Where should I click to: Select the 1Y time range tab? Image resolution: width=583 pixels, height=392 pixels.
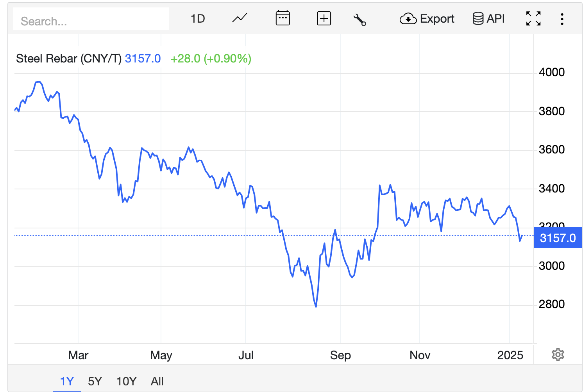pos(67,381)
